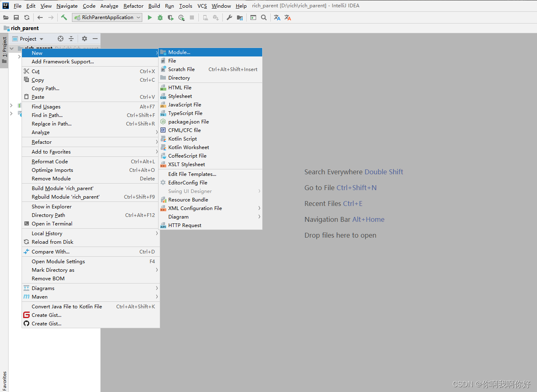Image resolution: width=537 pixels, height=392 pixels.
Task: Run RichParentApplication with the green Run icon
Action: [x=149, y=17]
